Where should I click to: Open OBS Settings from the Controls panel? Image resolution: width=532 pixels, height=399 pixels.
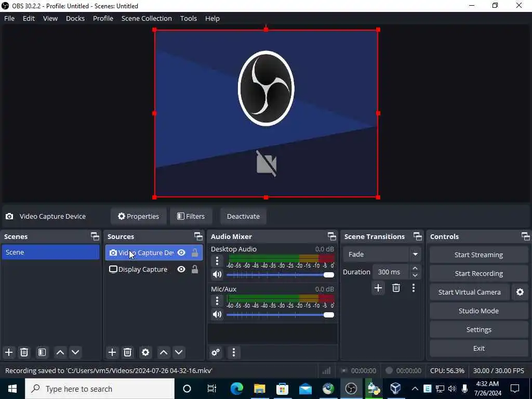(x=478, y=329)
